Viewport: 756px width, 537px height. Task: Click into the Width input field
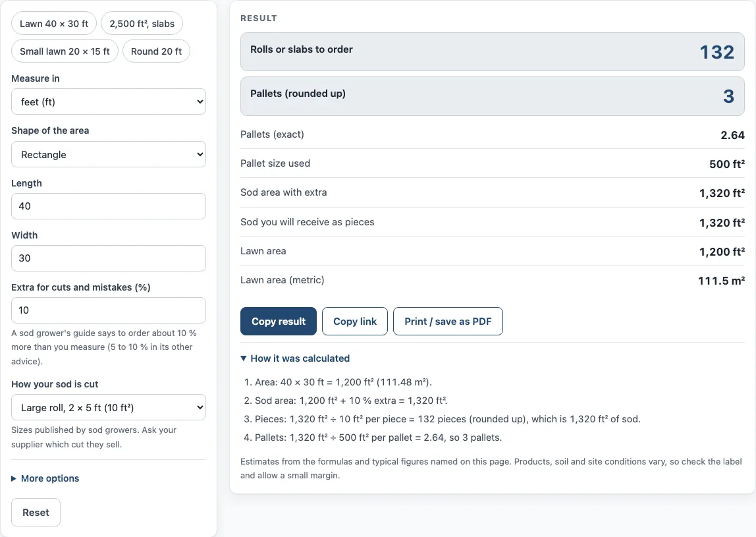coord(109,258)
